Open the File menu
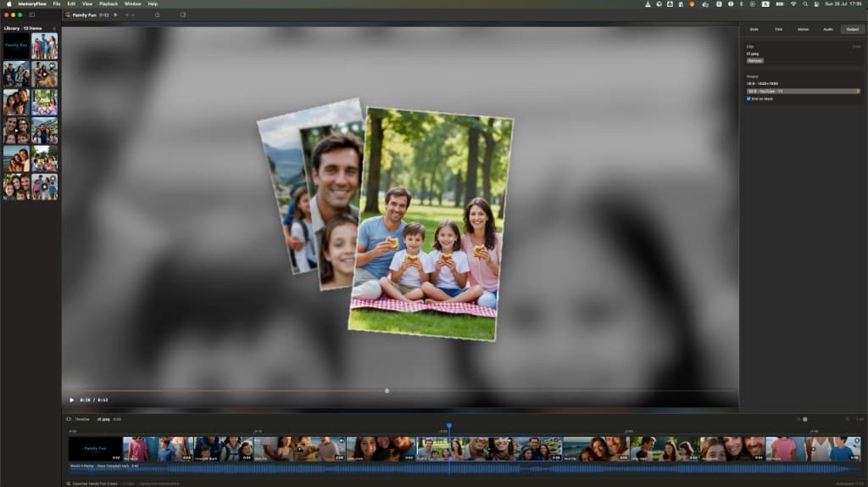The height and width of the screenshot is (487, 868). click(57, 4)
